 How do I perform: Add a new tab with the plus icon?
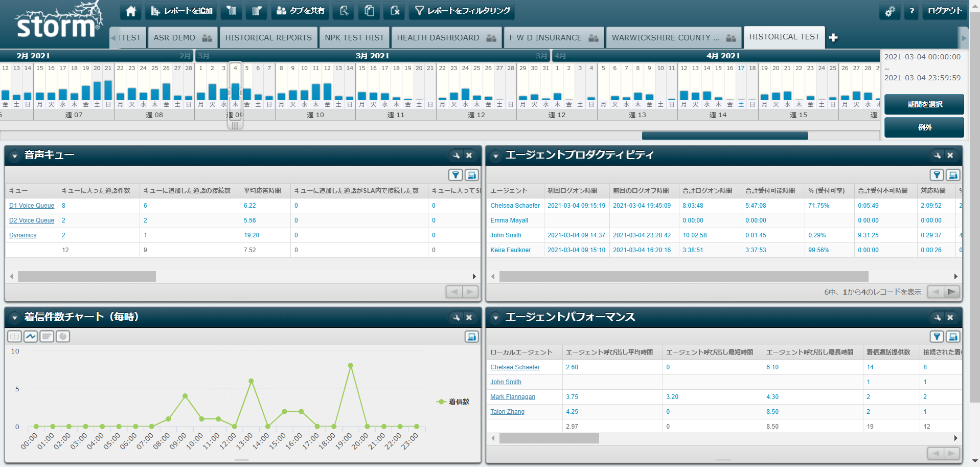(833, 38)
